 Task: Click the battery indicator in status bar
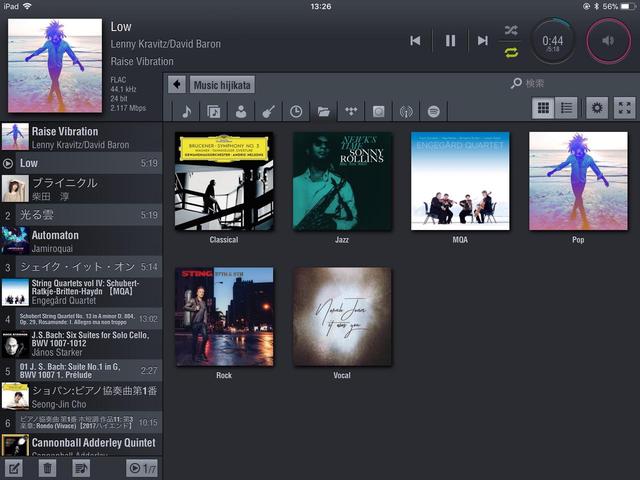point(628,6)
